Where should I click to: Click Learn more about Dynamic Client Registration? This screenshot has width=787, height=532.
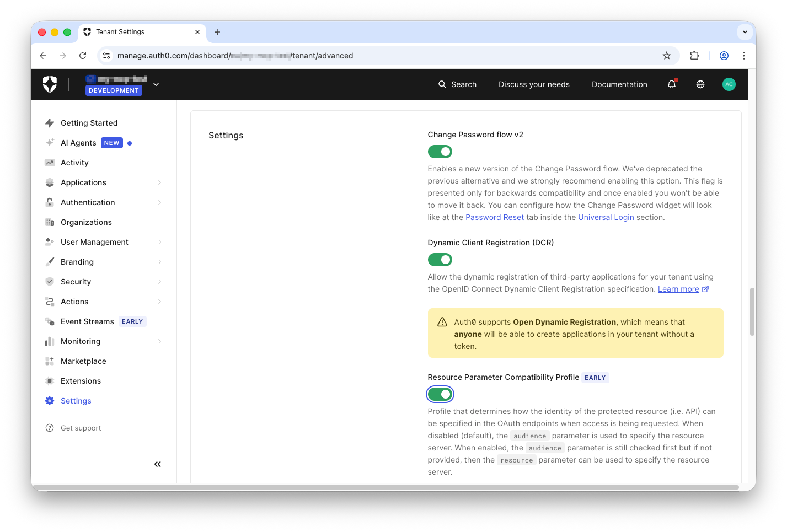point(678,288)
